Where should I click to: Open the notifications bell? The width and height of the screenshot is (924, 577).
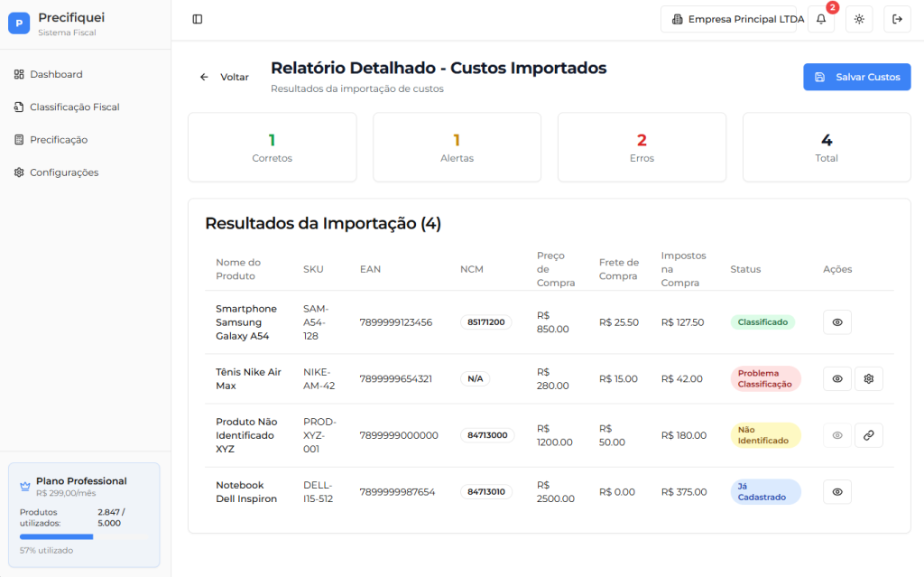click(820, 19)
